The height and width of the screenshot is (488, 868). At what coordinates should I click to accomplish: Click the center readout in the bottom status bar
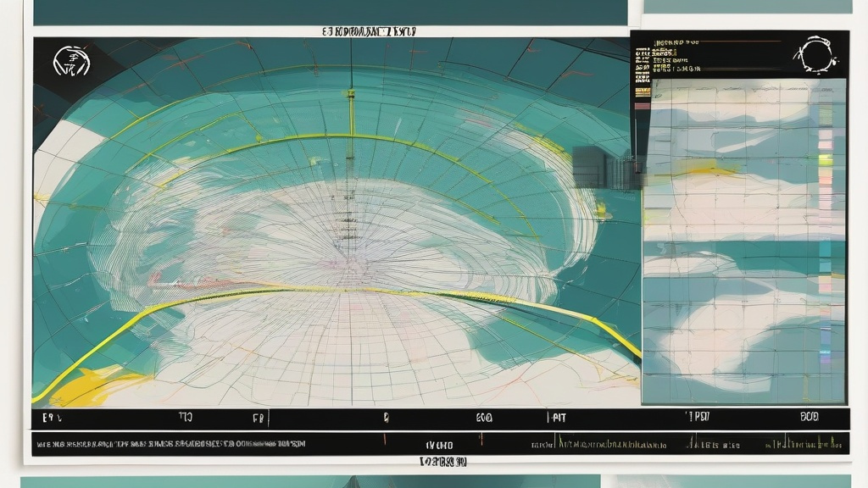[439, 444]
